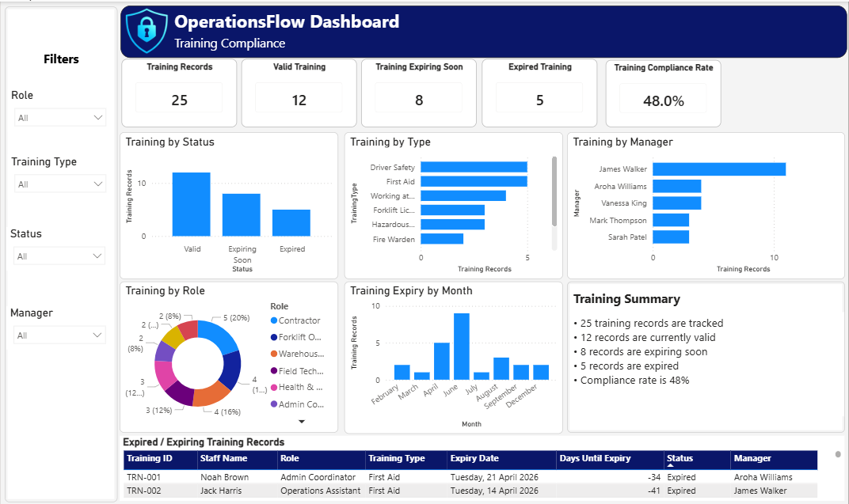Screen dimensions: 849x504
Task: Click the Driver Safety training type bar
Action: [x=474, y=167]
